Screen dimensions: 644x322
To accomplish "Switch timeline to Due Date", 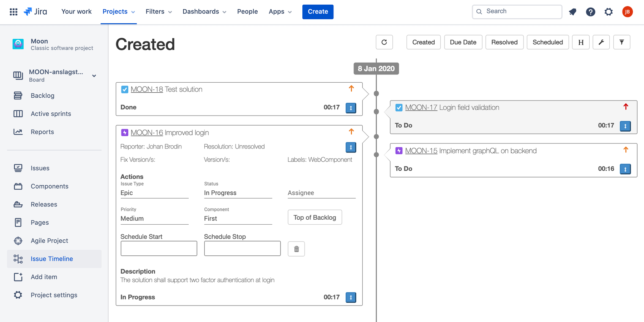I will point(463,42).
